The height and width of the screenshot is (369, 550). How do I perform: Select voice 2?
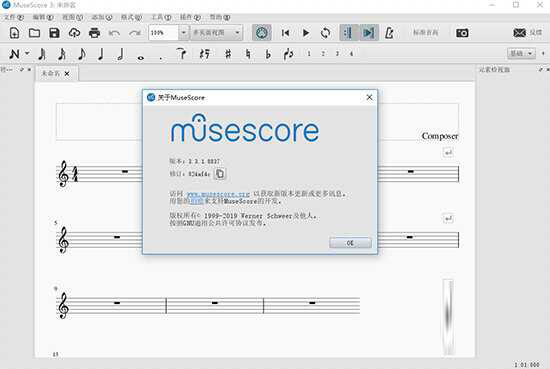323,54
